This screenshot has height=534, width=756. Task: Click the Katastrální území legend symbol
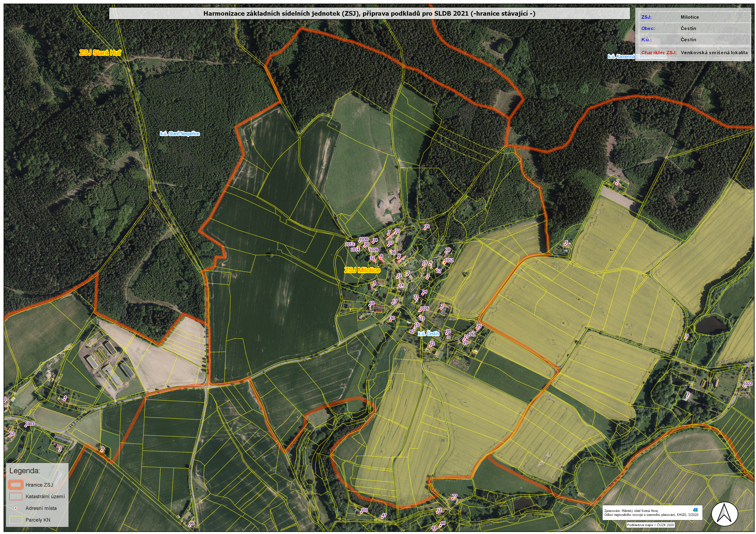[x=16, y=496]
